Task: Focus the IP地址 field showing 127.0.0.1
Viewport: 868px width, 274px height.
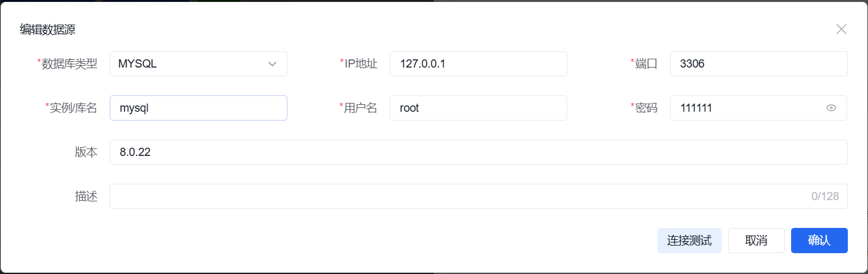Action: coord(478,64)
